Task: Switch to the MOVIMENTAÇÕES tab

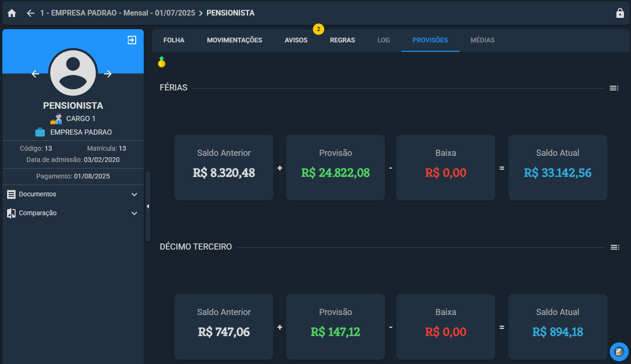Action: (x=235, y=40)
